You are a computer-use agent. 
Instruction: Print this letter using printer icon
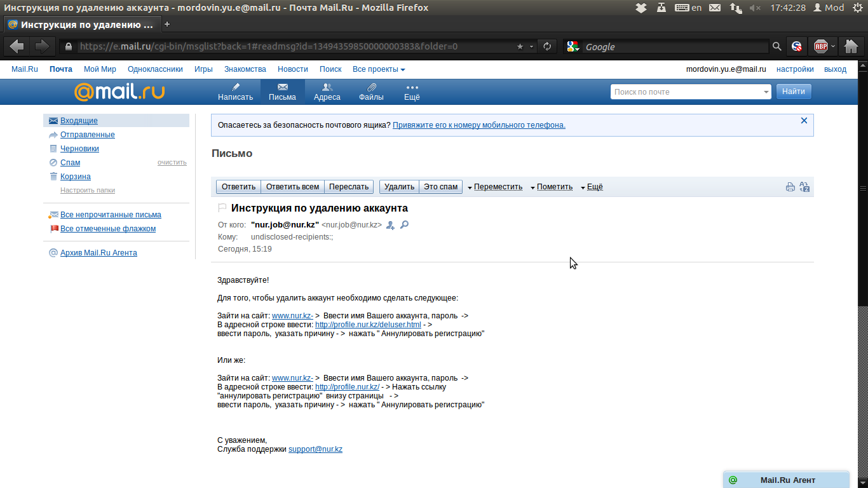[x=790, y=187]
